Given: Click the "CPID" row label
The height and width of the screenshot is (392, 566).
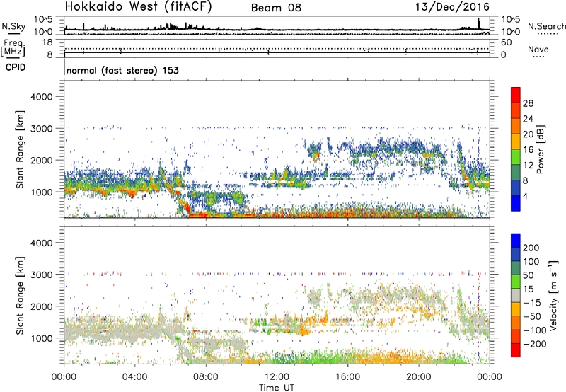Looking at the screenshot, I should [x=16, y=67].
